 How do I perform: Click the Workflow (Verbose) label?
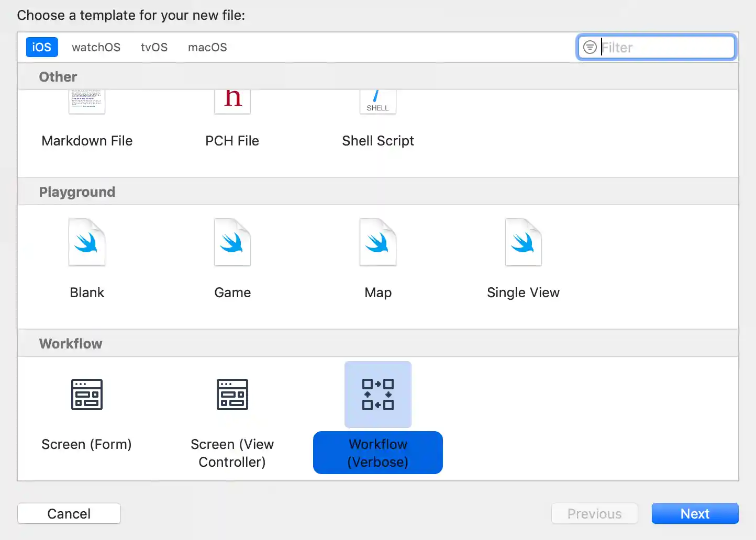click(377, 453)
